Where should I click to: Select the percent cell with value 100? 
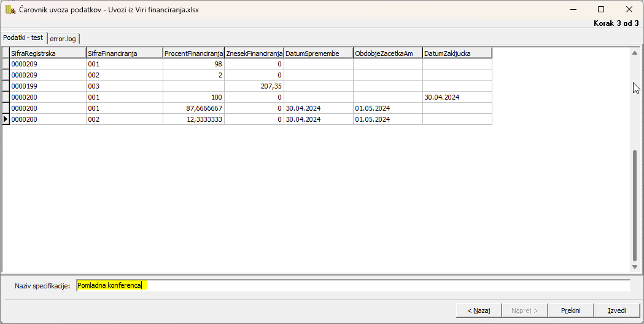[x=193, y=98]
